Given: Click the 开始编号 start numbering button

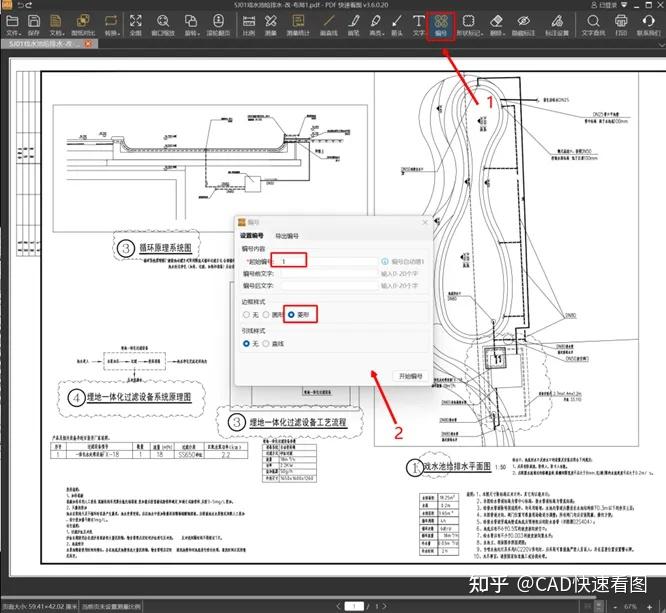Looking at the screenshot, I should [x=410, y=376].
